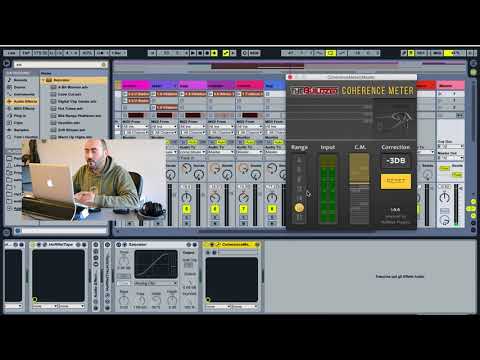The width and height of the screenshot is (480, 360).
Task: Click the Saturator save preset icon
Action: tap(194, 245)
